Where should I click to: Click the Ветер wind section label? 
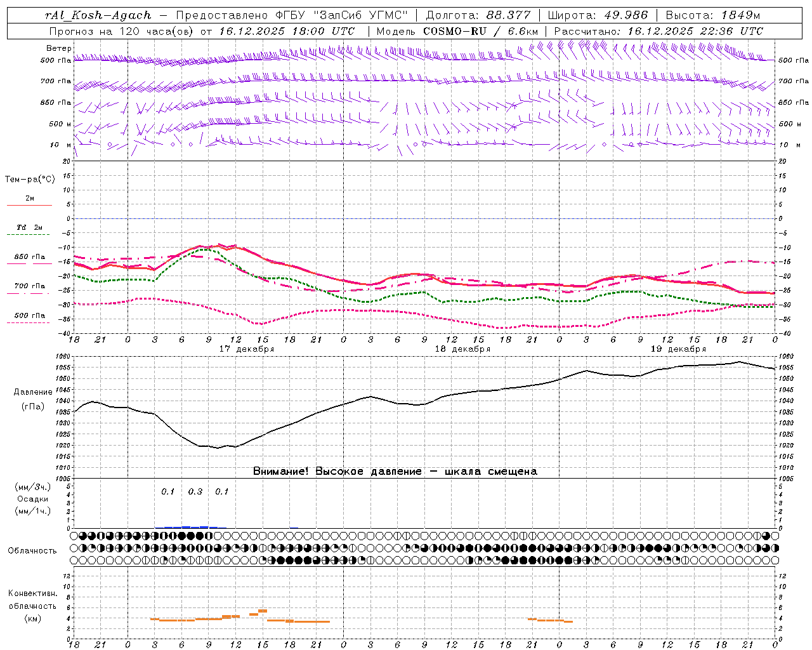point(58,48)
